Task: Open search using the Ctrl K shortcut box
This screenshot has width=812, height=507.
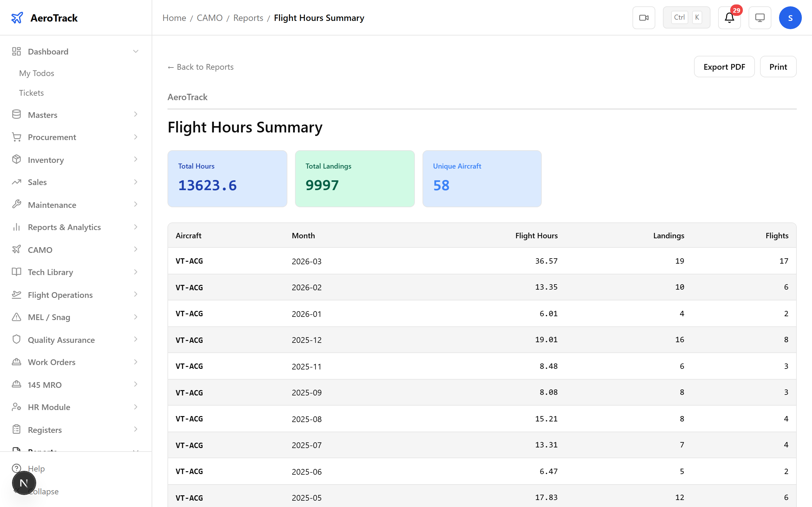Action: click(x=686, y=17)
